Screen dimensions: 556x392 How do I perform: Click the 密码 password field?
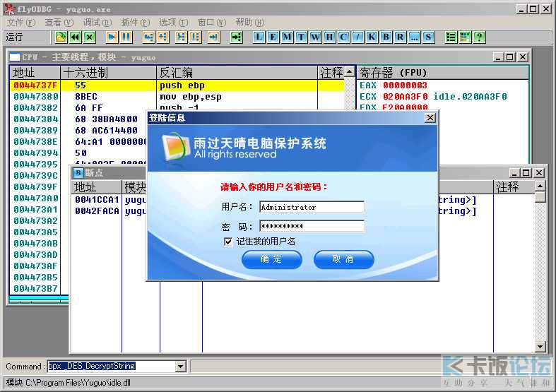click(x=312, y=226)
